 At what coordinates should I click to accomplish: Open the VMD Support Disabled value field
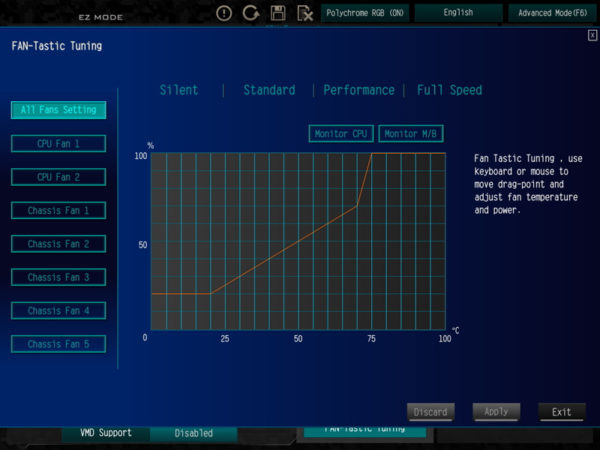click(193, 433)
